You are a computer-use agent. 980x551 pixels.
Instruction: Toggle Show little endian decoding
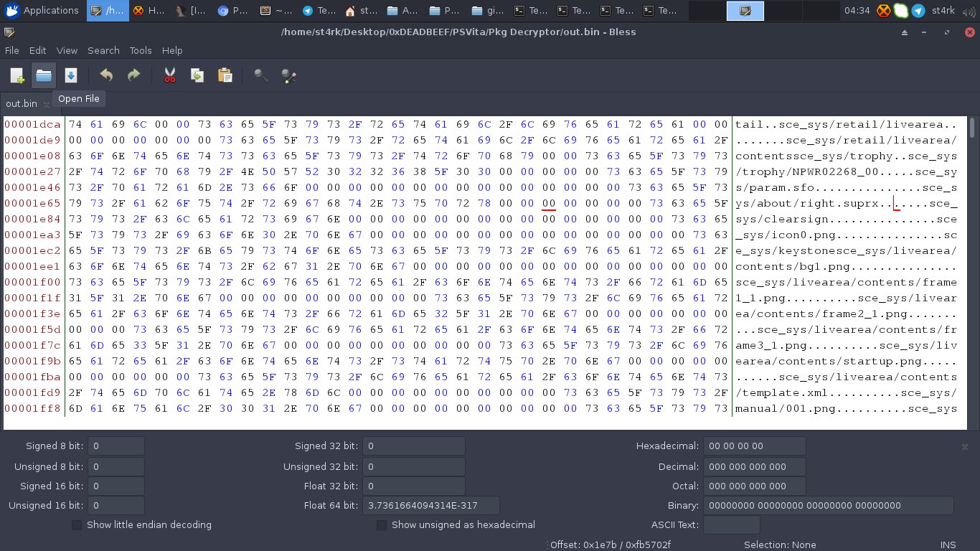(77, 525)
